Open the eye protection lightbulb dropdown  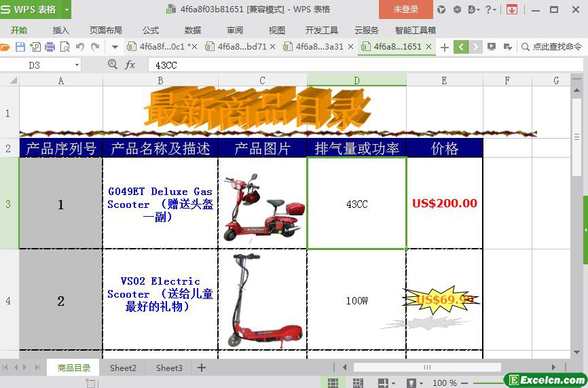point(421,383)
